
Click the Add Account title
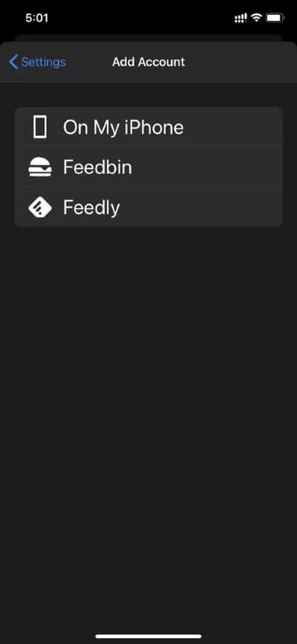[x=148, y=62]
